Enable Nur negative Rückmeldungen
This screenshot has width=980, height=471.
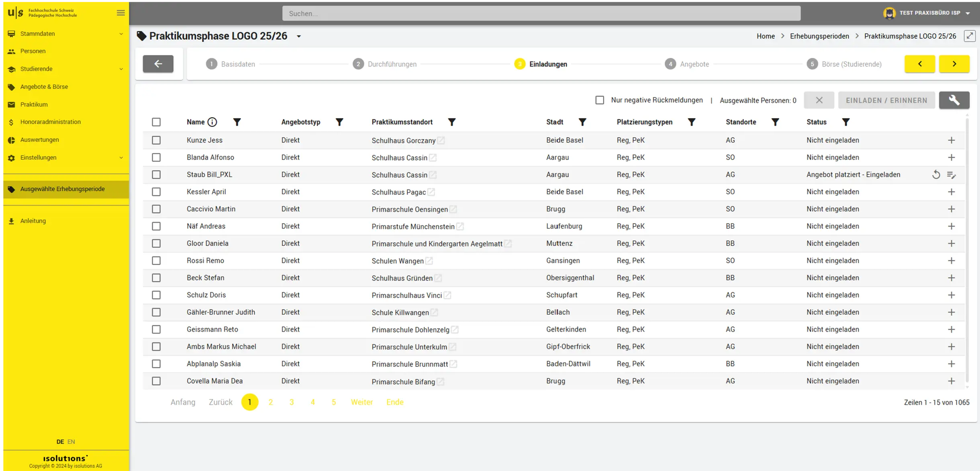(x=600, y=100)
